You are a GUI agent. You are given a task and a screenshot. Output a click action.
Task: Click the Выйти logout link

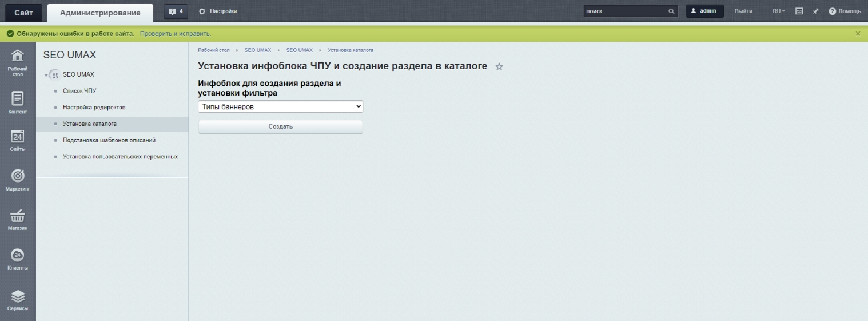(743, 11)
